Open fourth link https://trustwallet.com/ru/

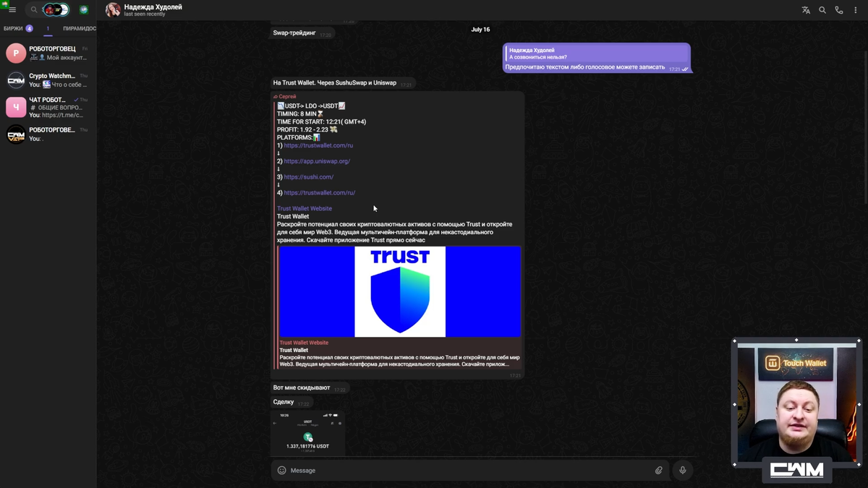[x=320, y=193]
